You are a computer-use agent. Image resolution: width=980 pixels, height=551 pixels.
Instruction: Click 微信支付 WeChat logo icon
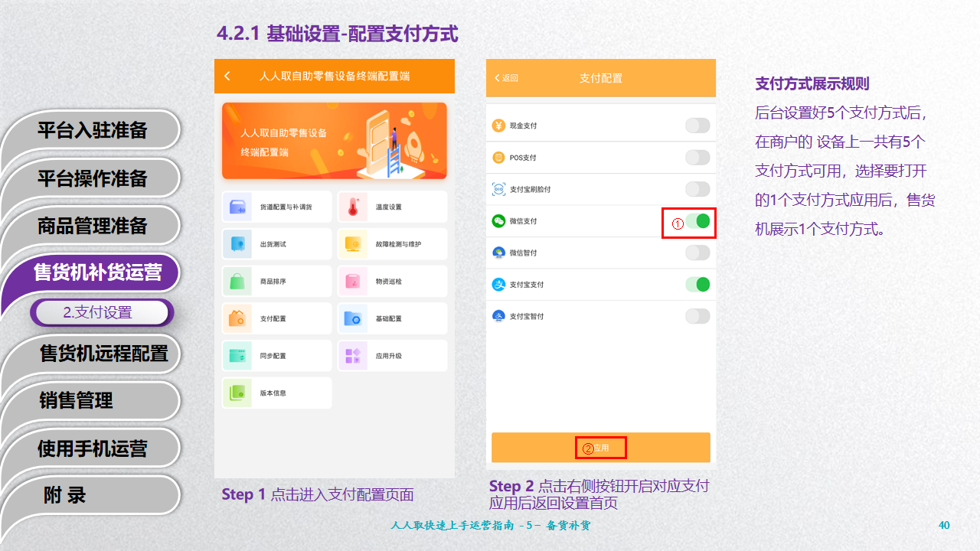tap(498, 221)
